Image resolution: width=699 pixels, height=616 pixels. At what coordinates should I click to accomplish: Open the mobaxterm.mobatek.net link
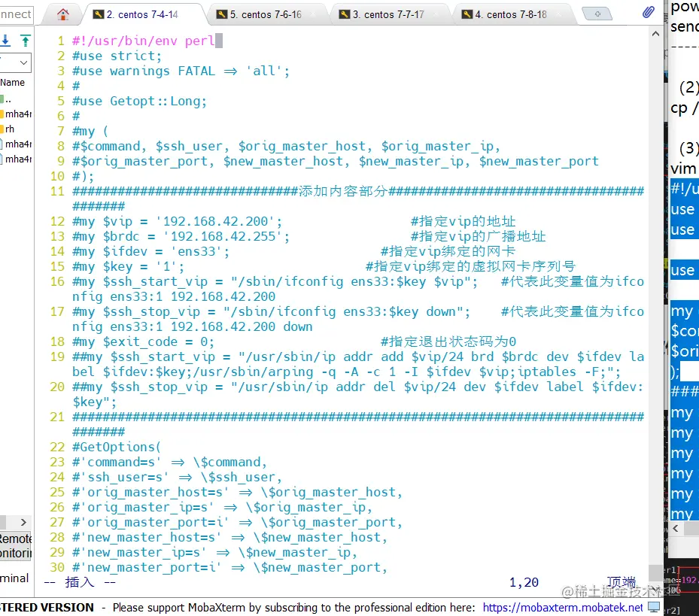pyautogui.click(x=563, y=608)
